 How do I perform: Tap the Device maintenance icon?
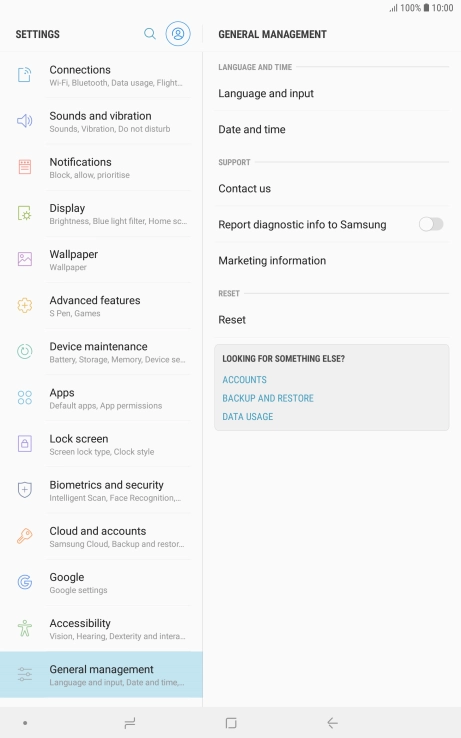[24, 352]
